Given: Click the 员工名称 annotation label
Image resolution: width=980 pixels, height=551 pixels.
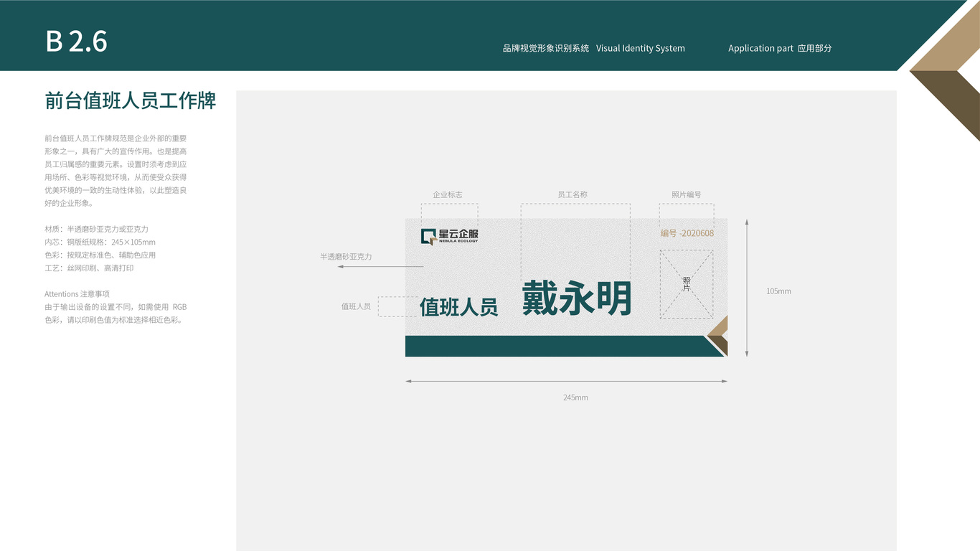Looking at the screenshot, I should (573, 194).
